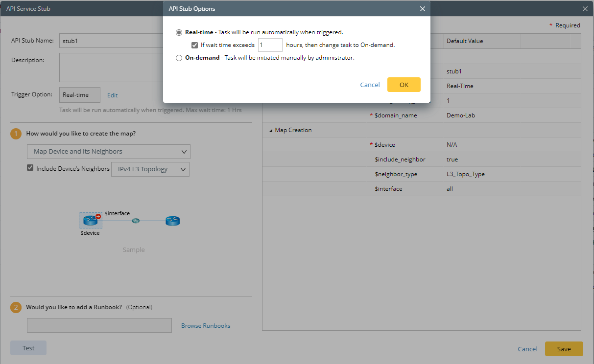Save the API Service Stub
Image resolution: width=594 pixels, height=364 pixels.
pyautogui.click(x=564, y=349)
